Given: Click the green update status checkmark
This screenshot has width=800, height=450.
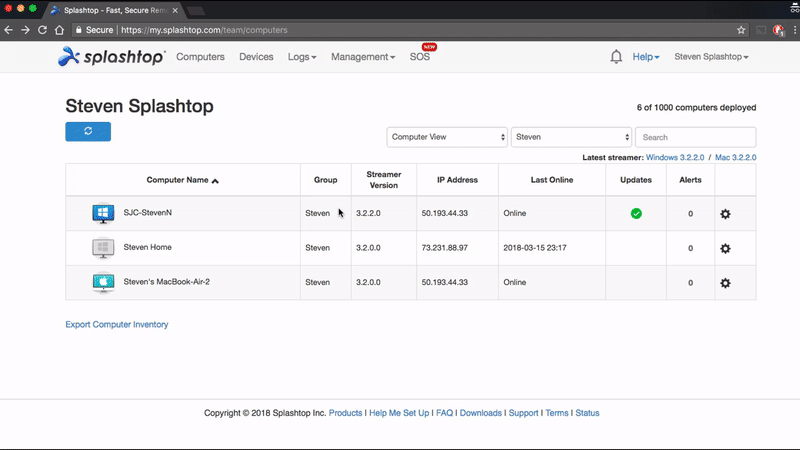Looking at the screenshot, I should point(636,213).
